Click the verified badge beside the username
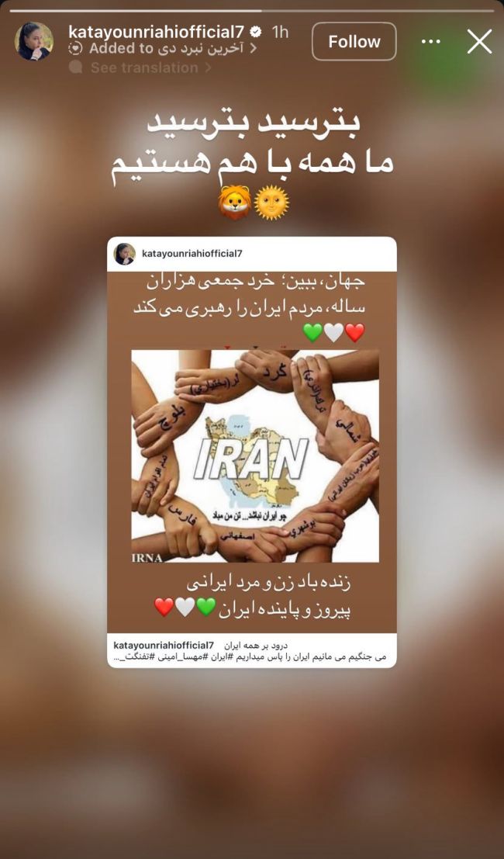Viewport: 504px width, 859px height. click(256, 33)
